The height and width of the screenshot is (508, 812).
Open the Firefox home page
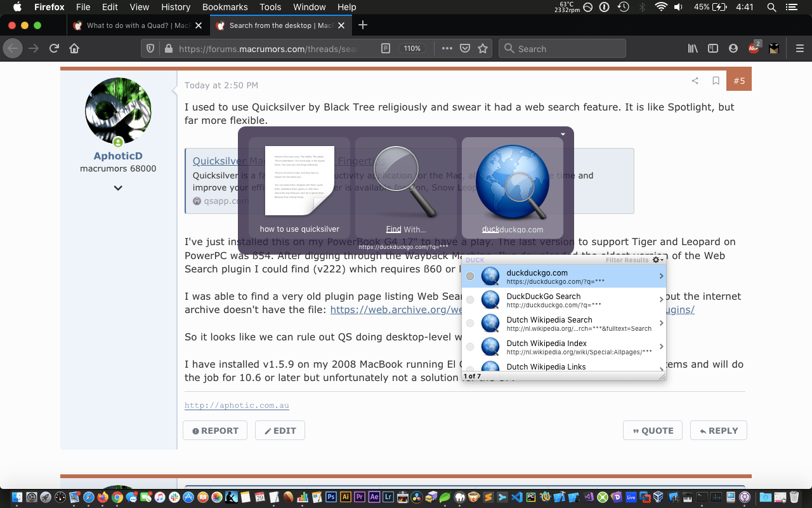74,48
